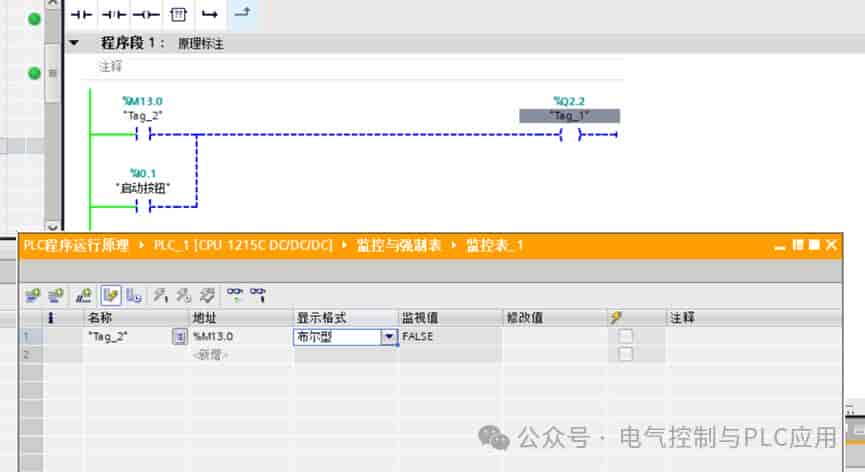Click the empty 修改值 cell in the Tag_2 row
This screenshot has height=472, width=865.
(555, 336)
